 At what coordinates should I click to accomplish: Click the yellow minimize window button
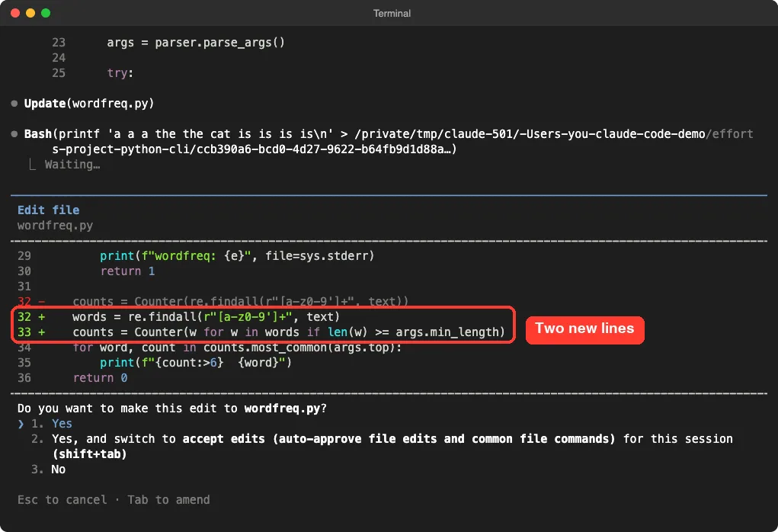coord(30,13)
